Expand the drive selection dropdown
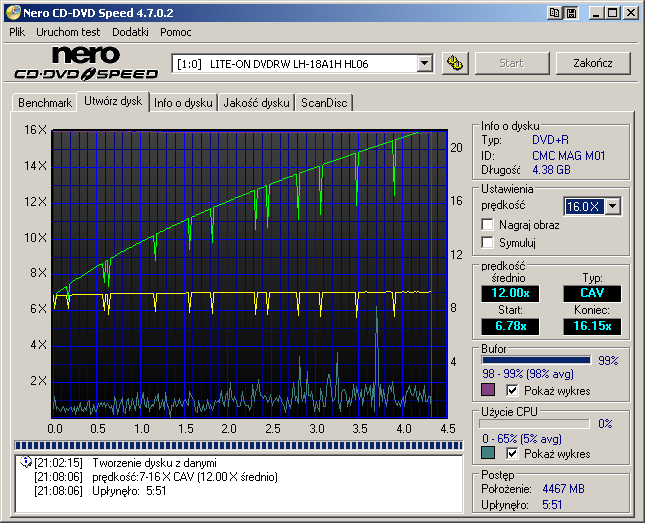 coord(425,64)
